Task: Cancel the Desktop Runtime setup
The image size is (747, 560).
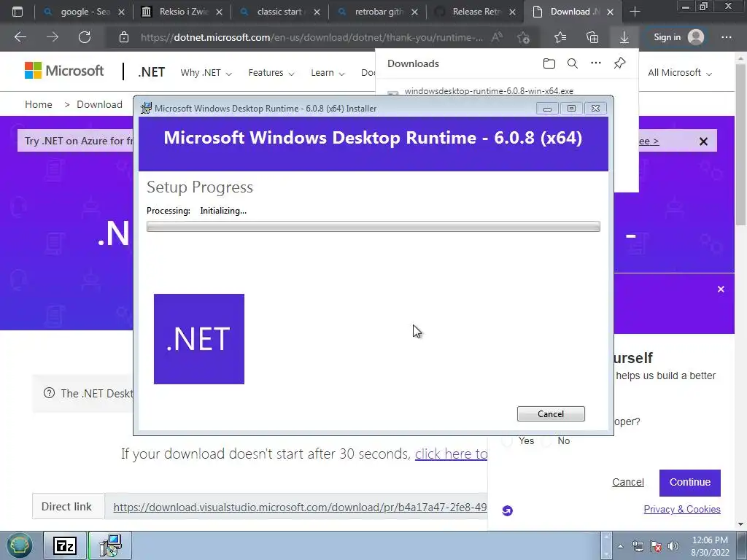Action: pos(551,414)
